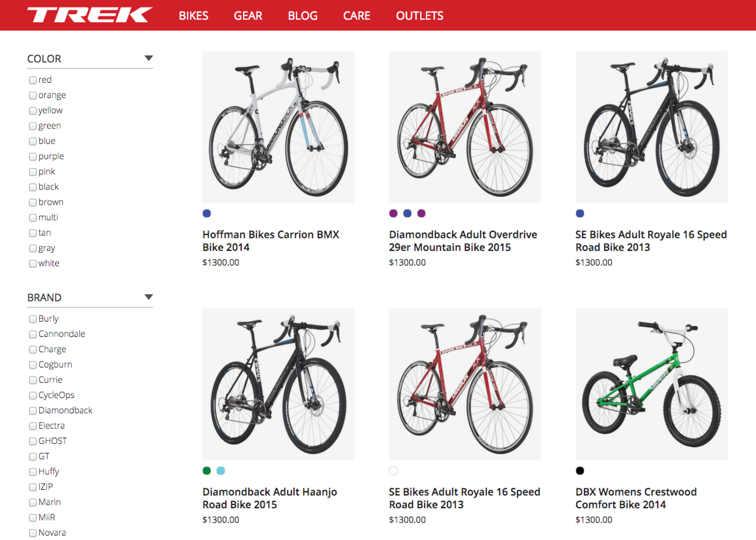Tick the Diamondback brand checkbox
The image size is (756, 540).
pos(33,411)
